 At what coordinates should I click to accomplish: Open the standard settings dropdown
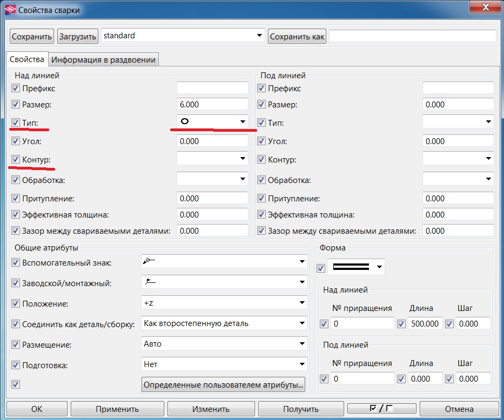259,36
